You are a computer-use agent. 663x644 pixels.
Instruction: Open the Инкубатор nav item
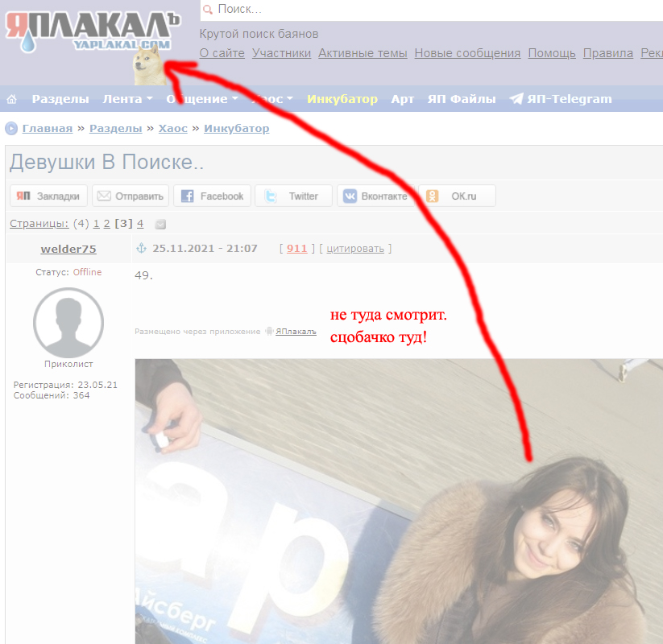342,99
